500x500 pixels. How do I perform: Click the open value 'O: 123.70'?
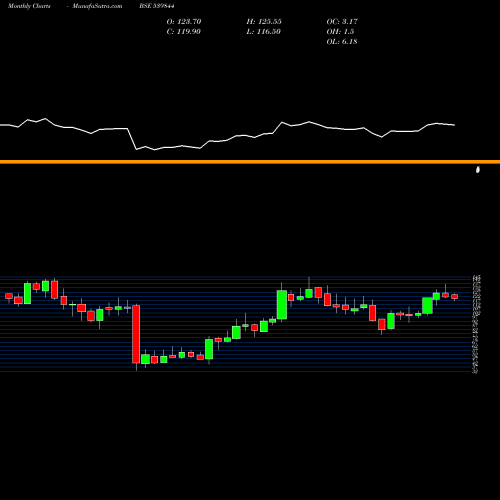coord(184,21)
